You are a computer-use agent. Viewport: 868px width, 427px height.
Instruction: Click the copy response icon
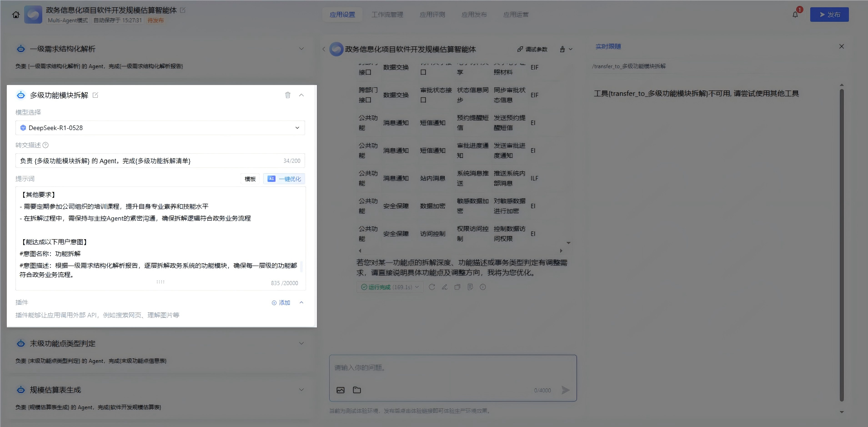(457, 287)
